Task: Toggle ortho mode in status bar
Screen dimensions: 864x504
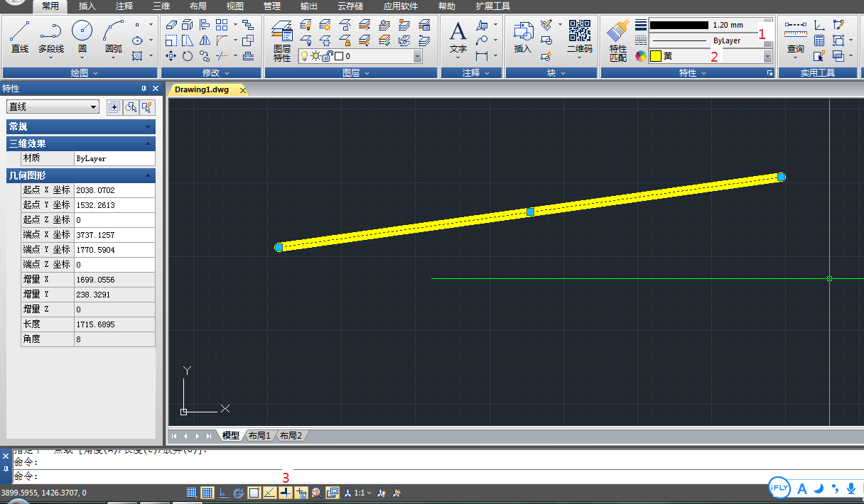Action: tap(223, 493)
